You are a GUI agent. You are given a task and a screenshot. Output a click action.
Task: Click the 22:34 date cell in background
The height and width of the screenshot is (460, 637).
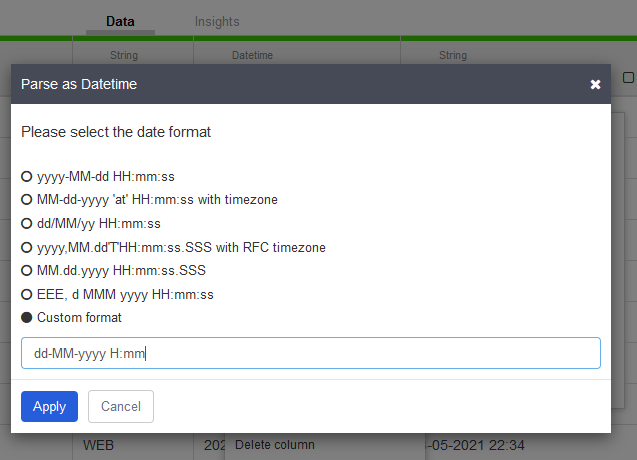click(x=474, y=445)
